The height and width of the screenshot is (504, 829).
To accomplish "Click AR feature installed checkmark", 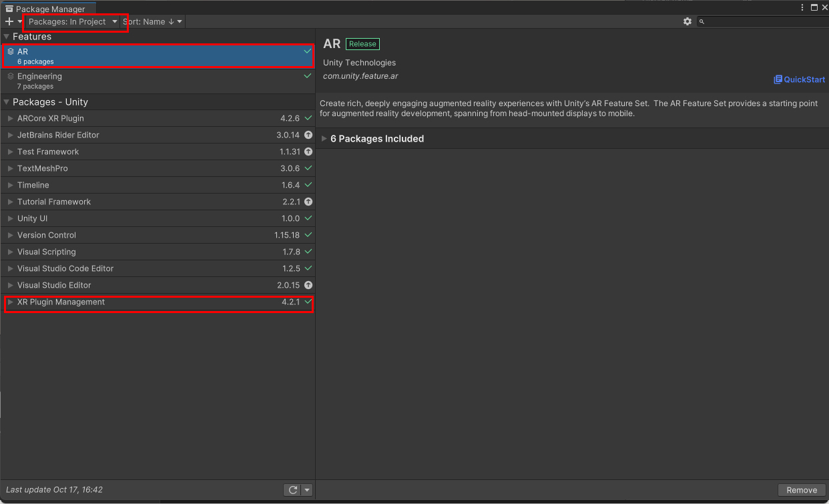I will pos(308,51).
